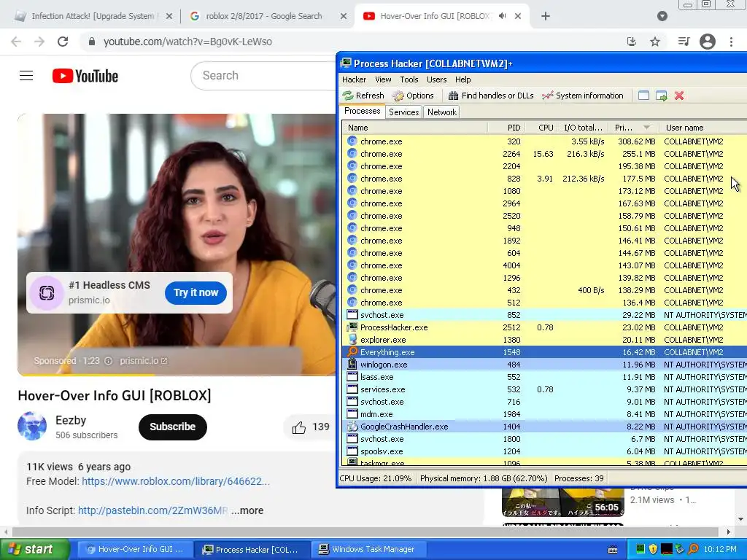Click the prismic.io sponsored link in video
747x560 pixels.
point(144,360)
